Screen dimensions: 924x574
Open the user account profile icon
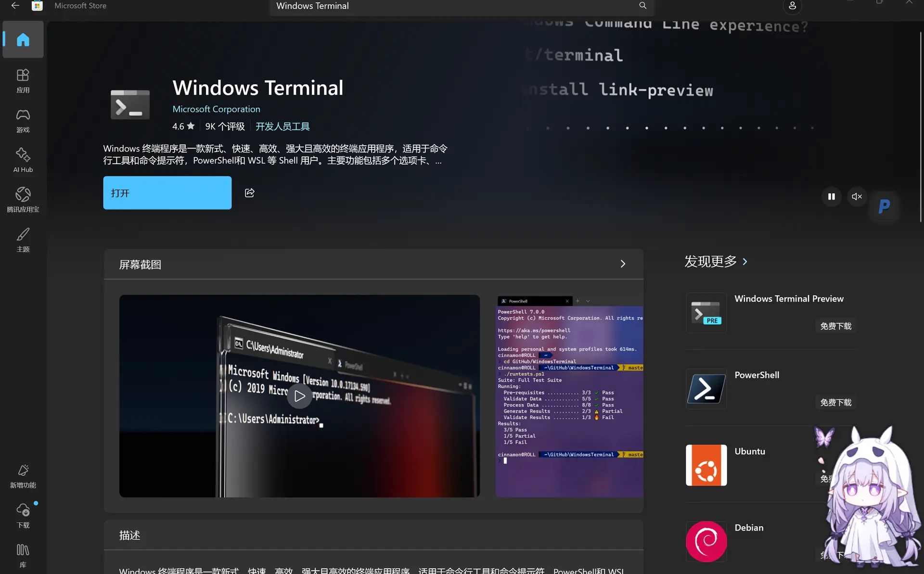792,6
